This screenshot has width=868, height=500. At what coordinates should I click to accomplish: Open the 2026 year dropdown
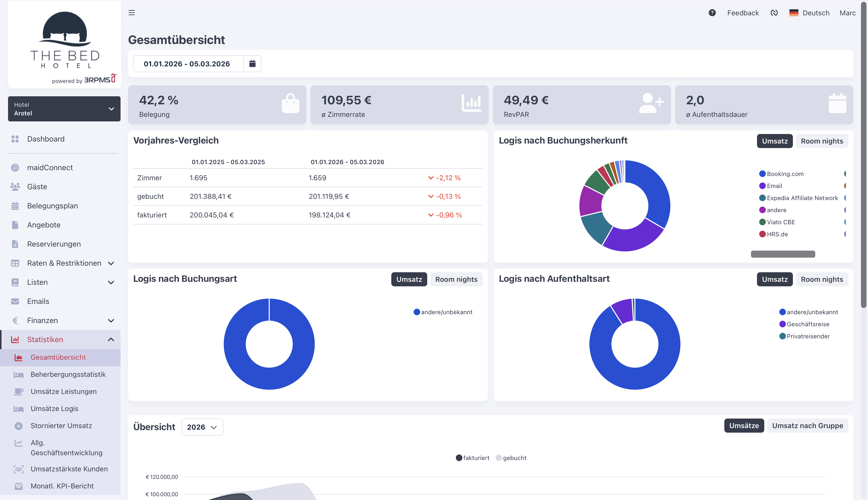pyautogui.click(x=202, y=427)
